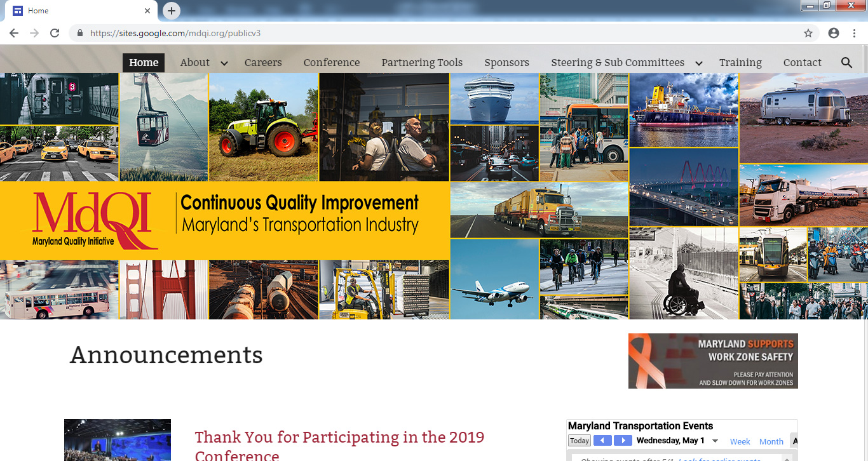Visit the Sponsors page

pos(506,62)
